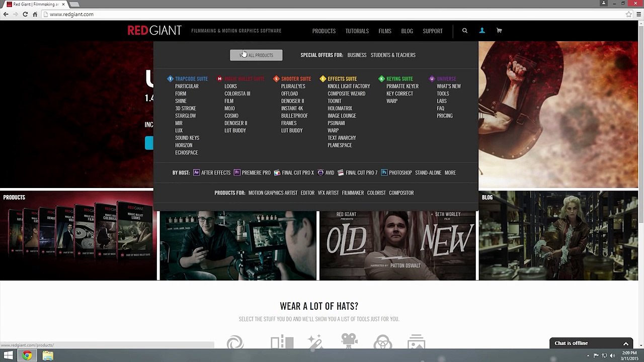Open the Bulletproof product link
The image size is (644, 362).
point(294,116)
